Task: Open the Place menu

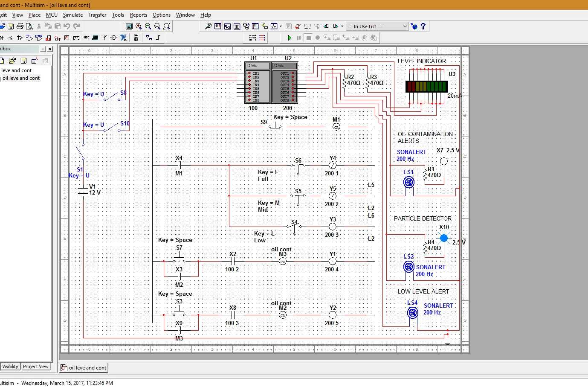Action: point(35,15)
